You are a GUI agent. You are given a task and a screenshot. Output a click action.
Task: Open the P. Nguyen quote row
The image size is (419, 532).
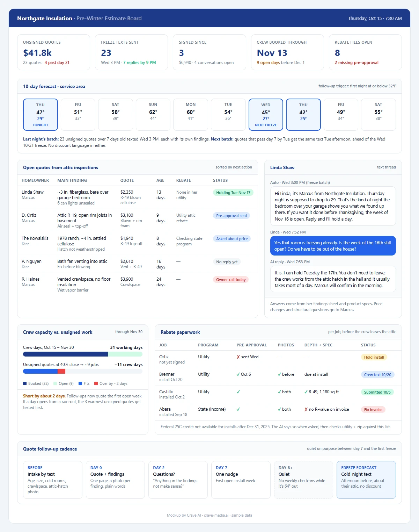pos(138,264)
